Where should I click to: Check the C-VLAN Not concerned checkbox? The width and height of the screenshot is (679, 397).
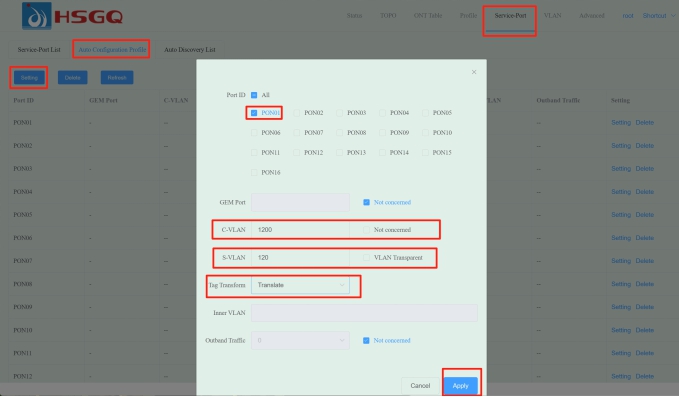366,229
